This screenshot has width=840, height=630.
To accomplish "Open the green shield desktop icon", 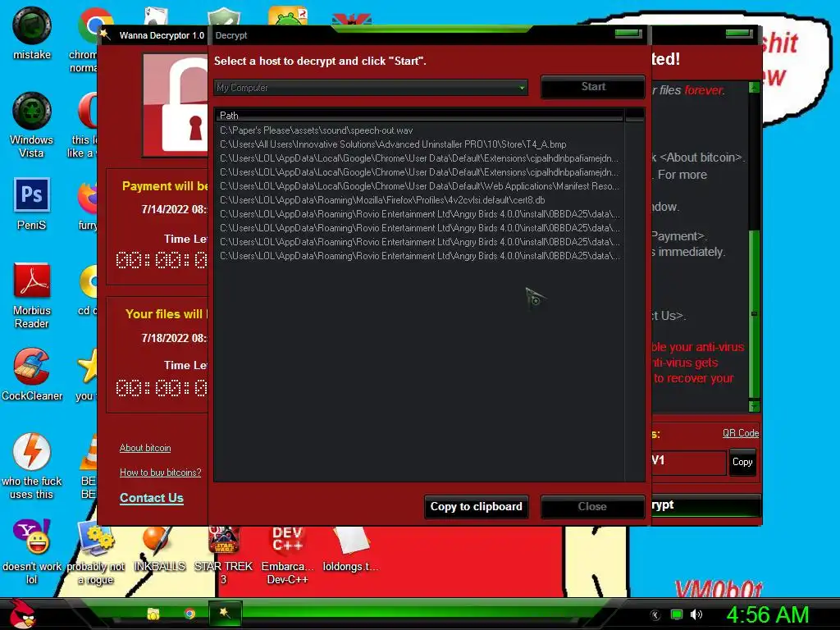I will pos(223,16).
